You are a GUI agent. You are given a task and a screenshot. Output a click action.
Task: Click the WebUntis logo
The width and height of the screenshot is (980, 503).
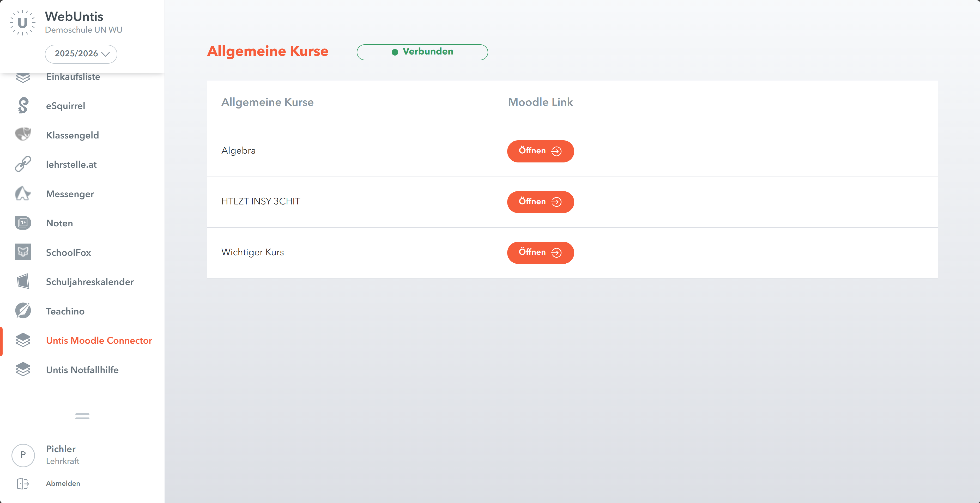22,23
